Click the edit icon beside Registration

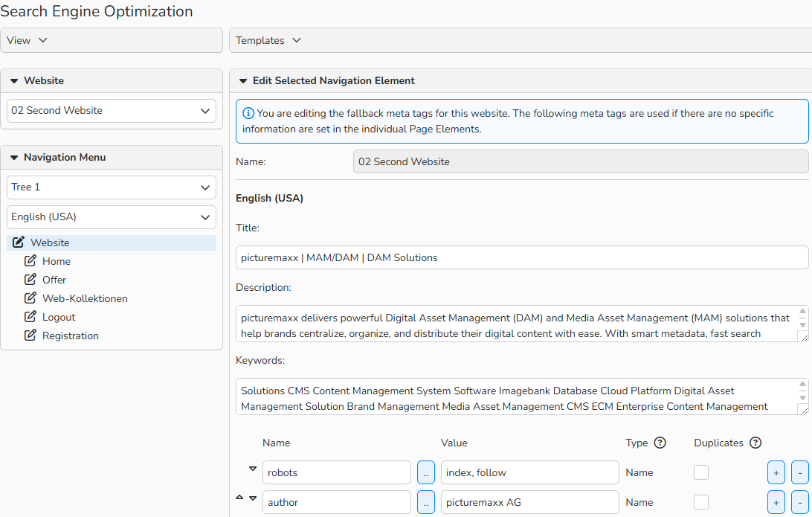[x=30, y=335]
